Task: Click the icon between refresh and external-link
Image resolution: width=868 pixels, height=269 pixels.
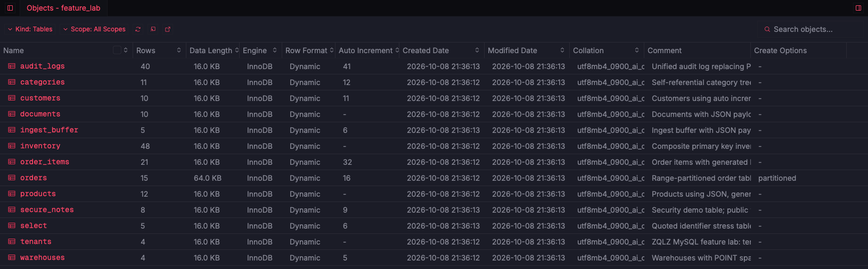Action: tap(153, 29)
